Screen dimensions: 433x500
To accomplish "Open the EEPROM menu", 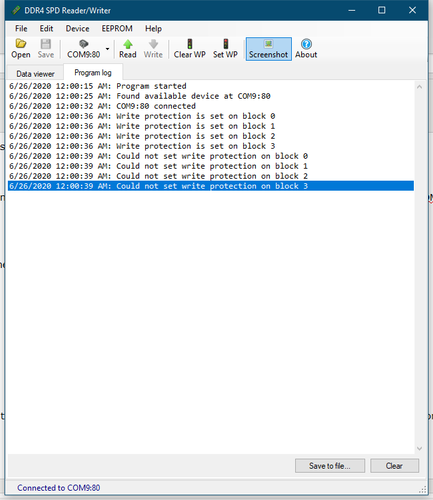I will (117, 29).
